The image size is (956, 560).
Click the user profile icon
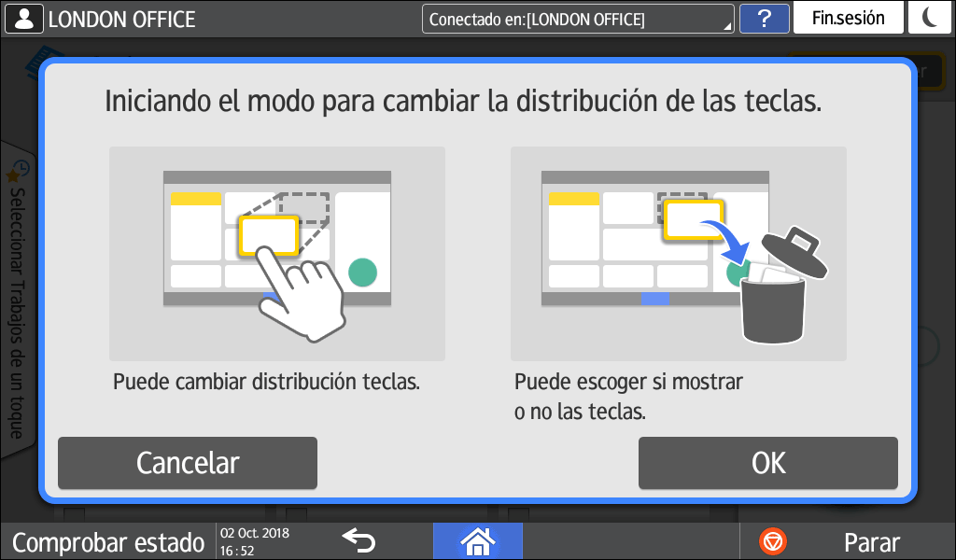click(x=23, y=19)
